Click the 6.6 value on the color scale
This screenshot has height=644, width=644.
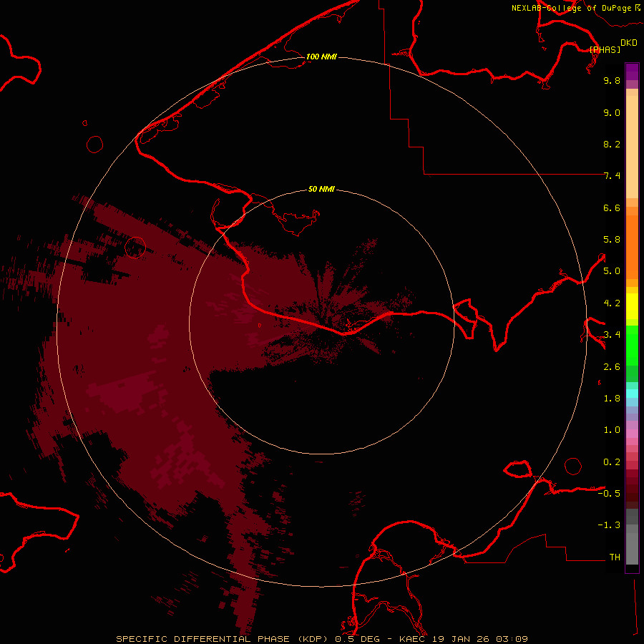pos(612,208)
